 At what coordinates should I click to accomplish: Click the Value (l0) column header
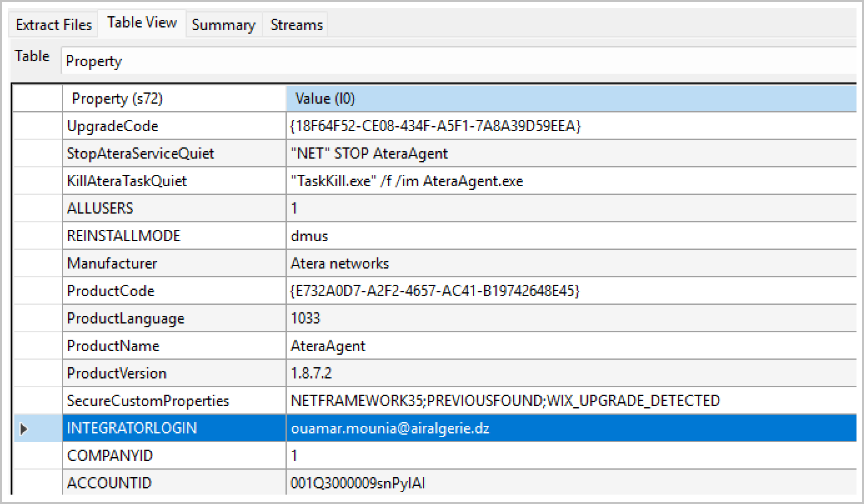[570, 99]
